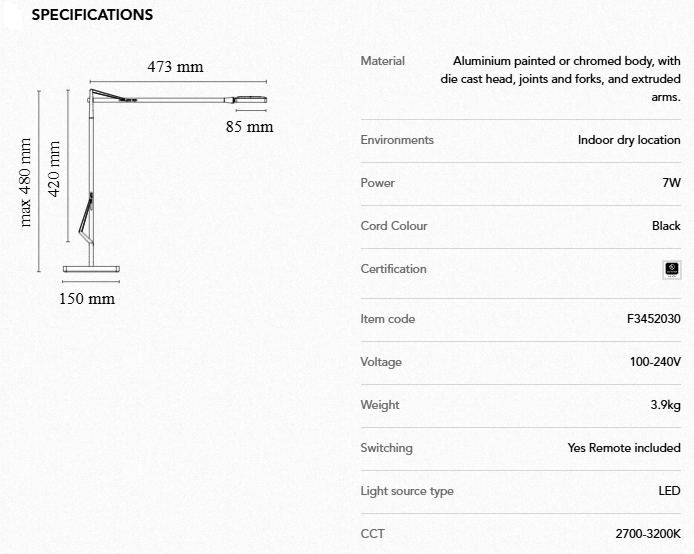Viewport: 694px width, 554px height.
Task: Click the Power value 7W
Action: (x=671, y=183)
